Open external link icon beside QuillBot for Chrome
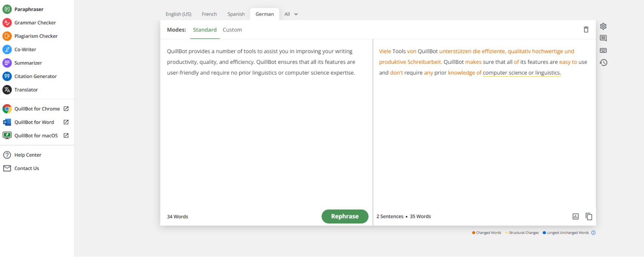 [x=66, y=109]
